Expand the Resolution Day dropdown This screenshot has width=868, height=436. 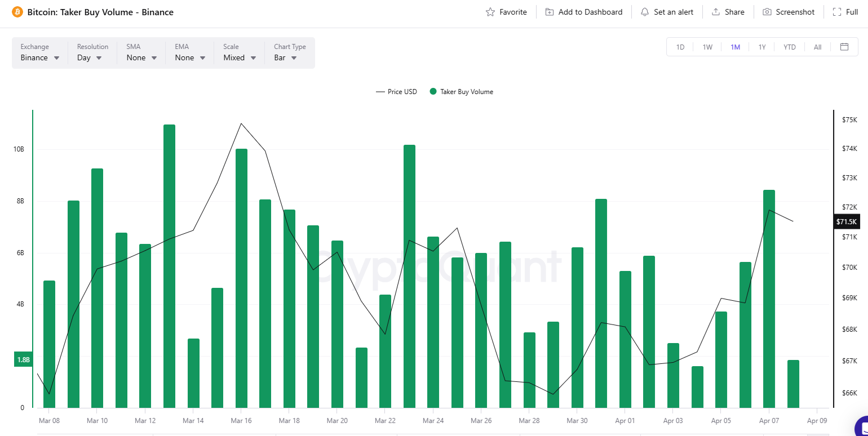click(x=90, y=57)
